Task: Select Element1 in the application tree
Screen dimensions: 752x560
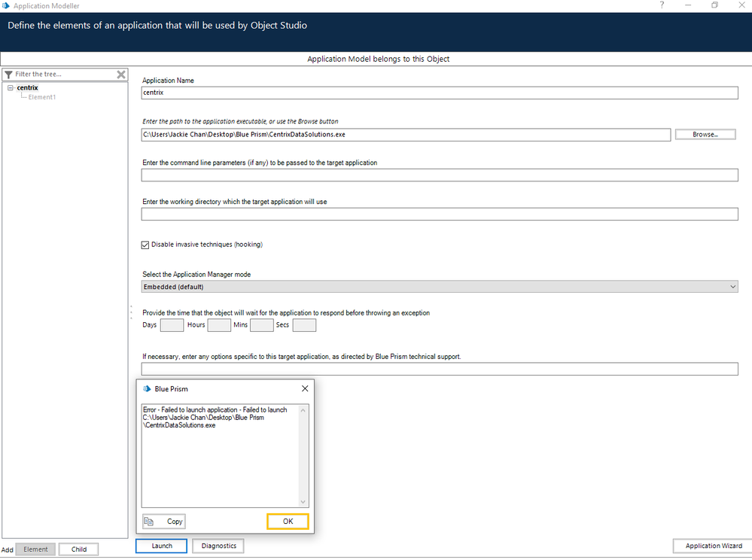Action: click(41, 97)
